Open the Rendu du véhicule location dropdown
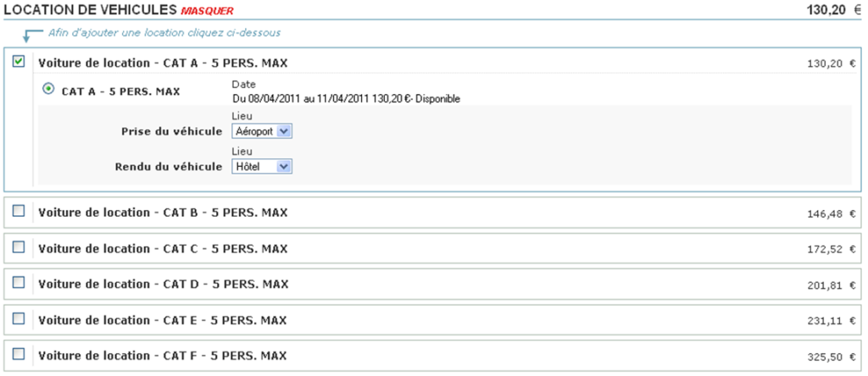 (x=262, y=167)
